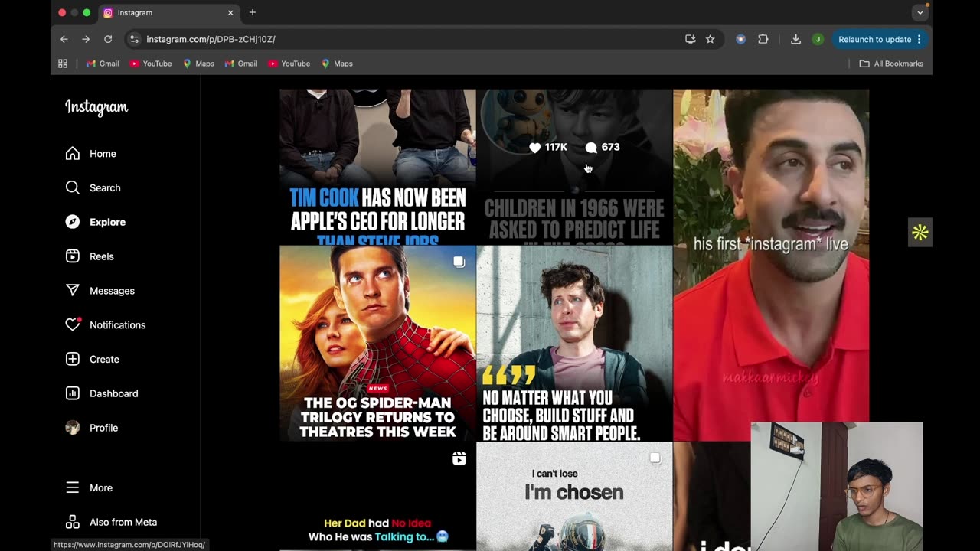Screen dimensions: 980x551
Task: Click the Messages paper-plane icon
Action: pos(73,290)
